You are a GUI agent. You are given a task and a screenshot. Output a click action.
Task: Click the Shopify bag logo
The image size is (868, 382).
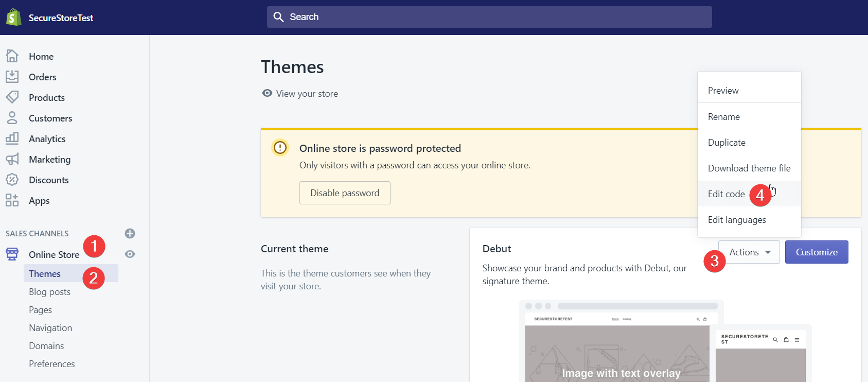pyautogui.click(x=13, y=18)
